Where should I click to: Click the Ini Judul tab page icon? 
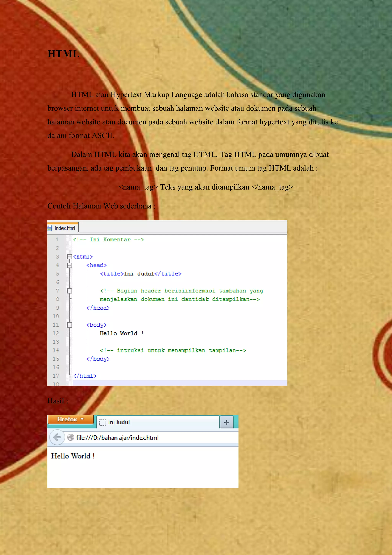pos(103,422)
